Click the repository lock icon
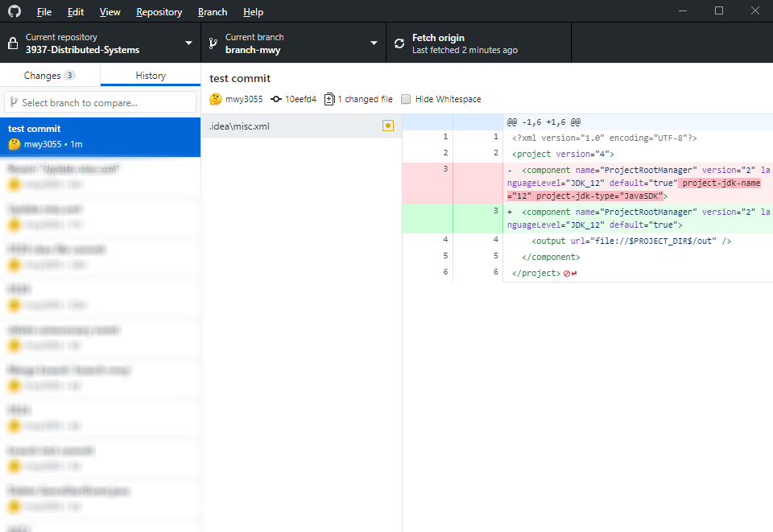Viewport: 773px width, 532px height. click(x=14, y=43)
